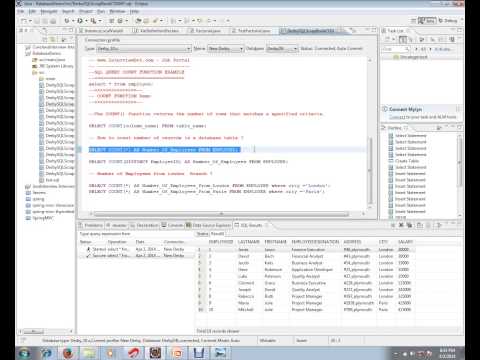Click the Windows Start button
Viewport: 480px width, 360px height.
pos(24,353)
